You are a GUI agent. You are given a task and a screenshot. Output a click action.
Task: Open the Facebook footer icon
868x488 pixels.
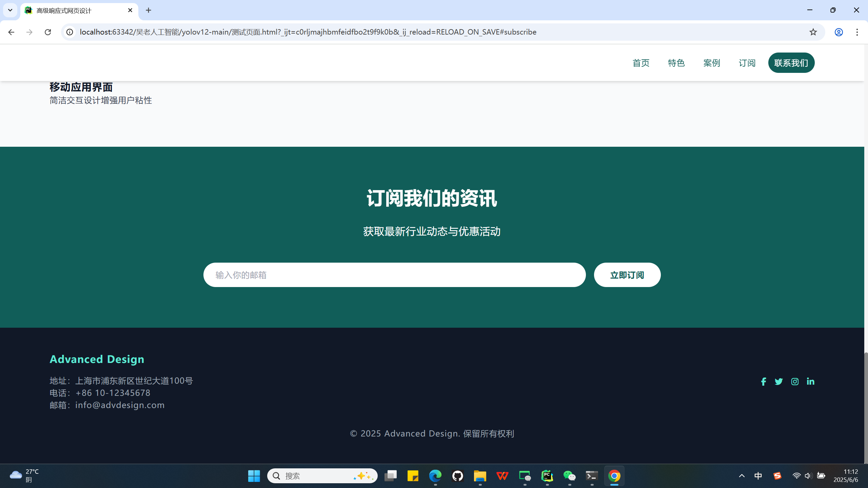763,382
